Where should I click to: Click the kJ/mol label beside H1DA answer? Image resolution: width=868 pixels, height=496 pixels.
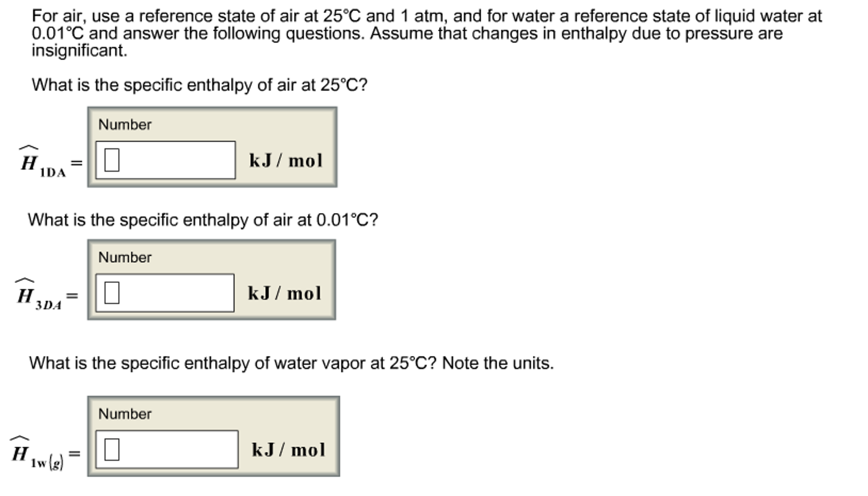pos(285,160)
